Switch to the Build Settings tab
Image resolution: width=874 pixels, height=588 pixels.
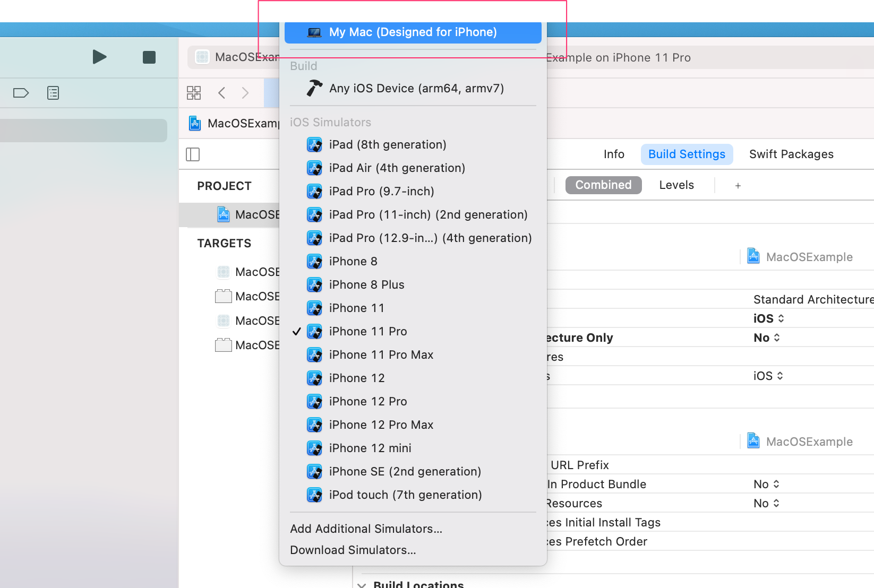click(x=687, y=154)
